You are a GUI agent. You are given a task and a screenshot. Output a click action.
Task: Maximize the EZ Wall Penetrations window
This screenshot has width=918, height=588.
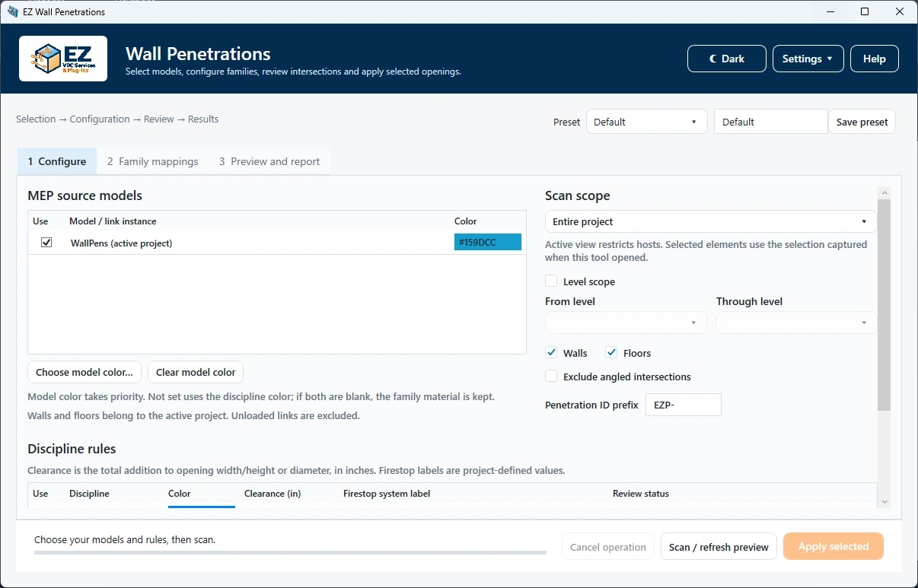point(865,11)
